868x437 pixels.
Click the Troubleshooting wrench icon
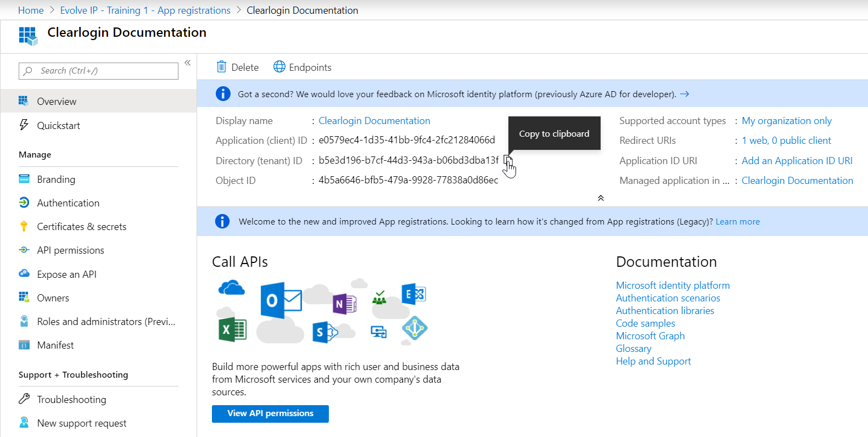point(24,399)
